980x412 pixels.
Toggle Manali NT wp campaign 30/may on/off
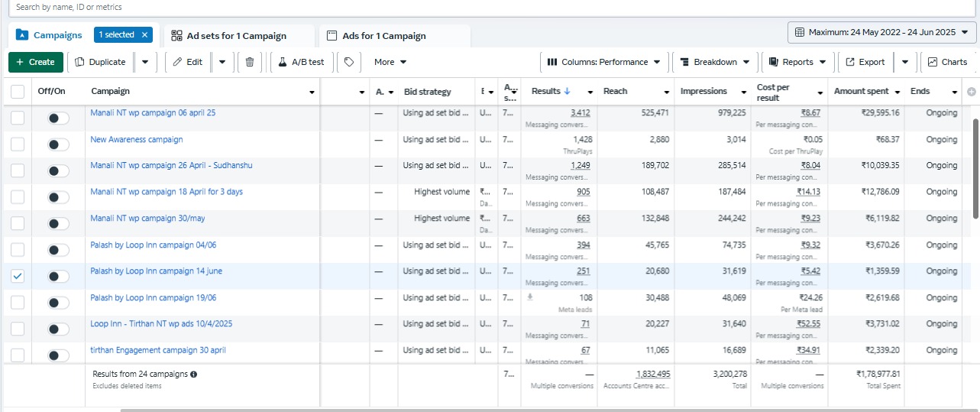58,223
